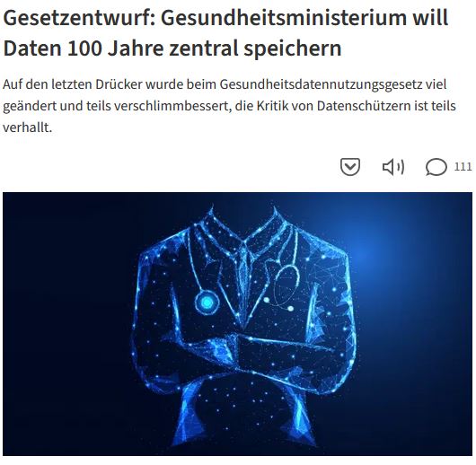
Task: Click the stethoscope earpiece loop on coat
Action: tap(286, 284)
